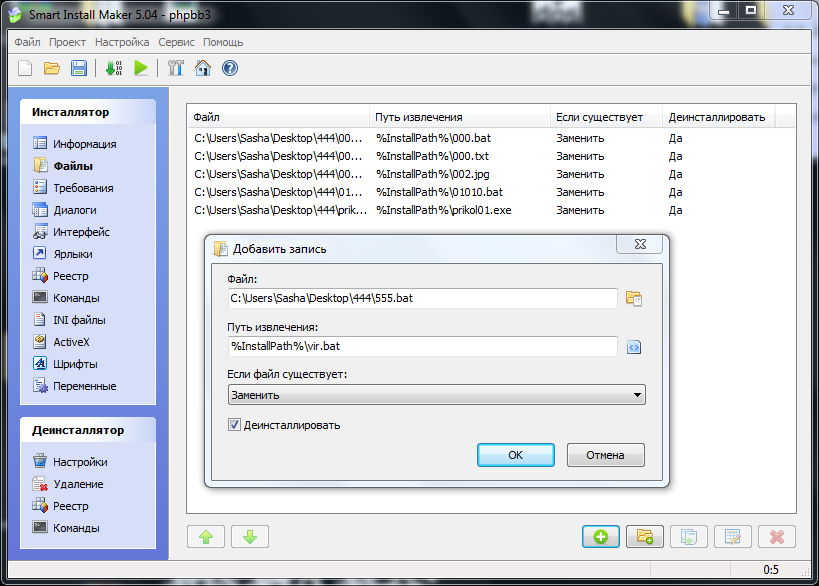Select the row with %InstallPath%\000.bat
Viewport: 819px width, 586px height.
(491, 138)
